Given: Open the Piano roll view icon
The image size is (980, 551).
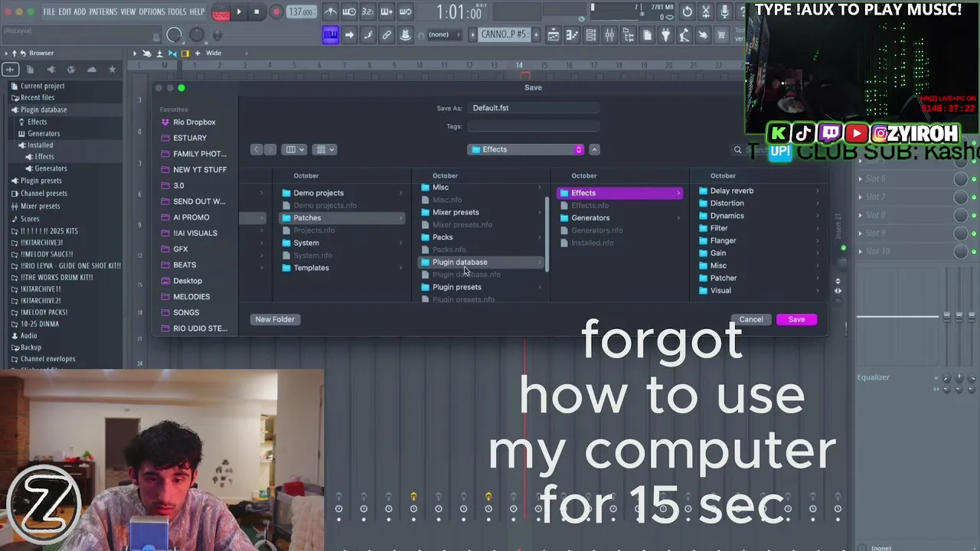Looking at the screenshot, I should (x=572, y=34).
